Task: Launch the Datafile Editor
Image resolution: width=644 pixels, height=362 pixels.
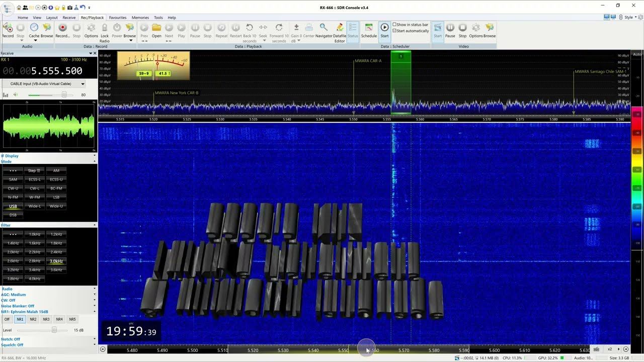Action: tap(340, 32)
